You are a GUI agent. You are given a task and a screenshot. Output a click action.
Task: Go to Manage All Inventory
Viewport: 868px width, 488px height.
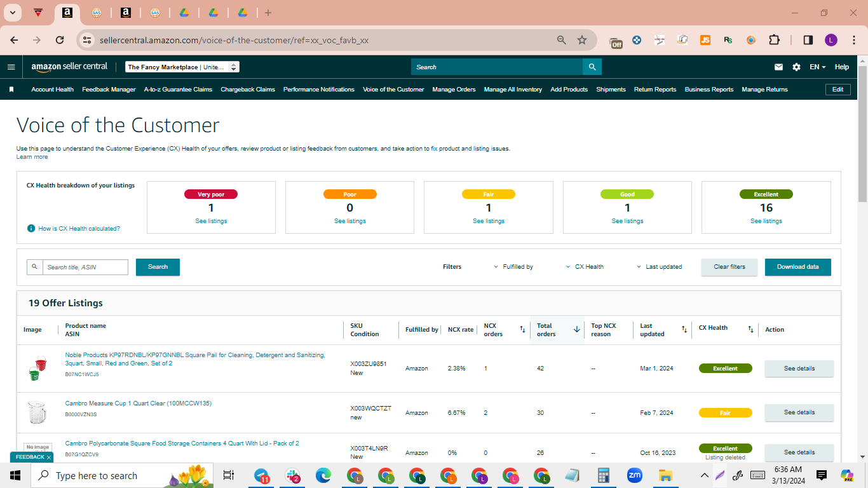click(x=513, y=90)
